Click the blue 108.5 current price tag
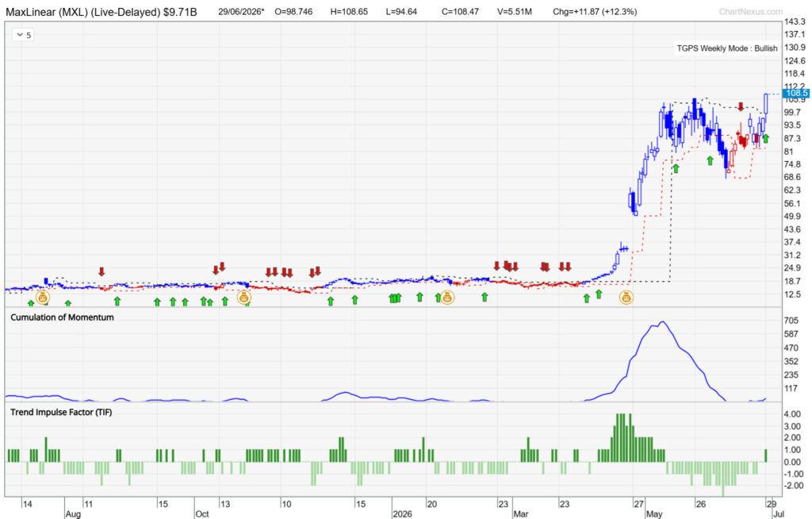This screenshot has height=519, width=812. click(x=796, y=94)
